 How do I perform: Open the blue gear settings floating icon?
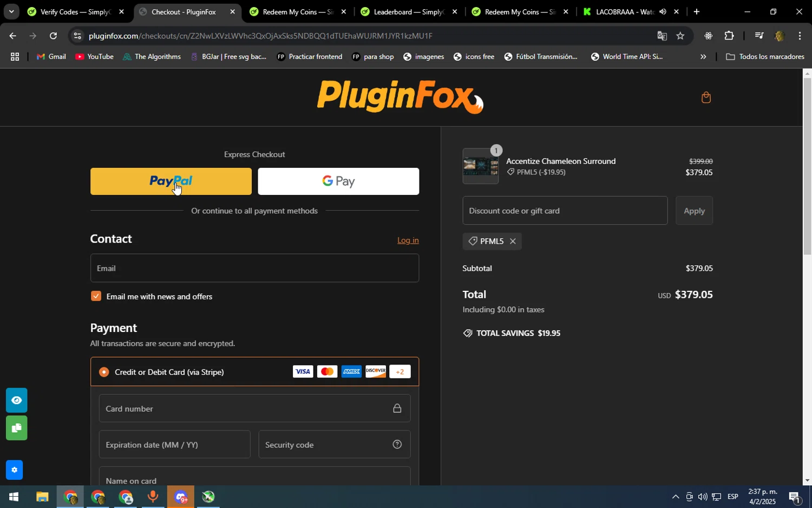pyautogui.click(x=14, y=470)
